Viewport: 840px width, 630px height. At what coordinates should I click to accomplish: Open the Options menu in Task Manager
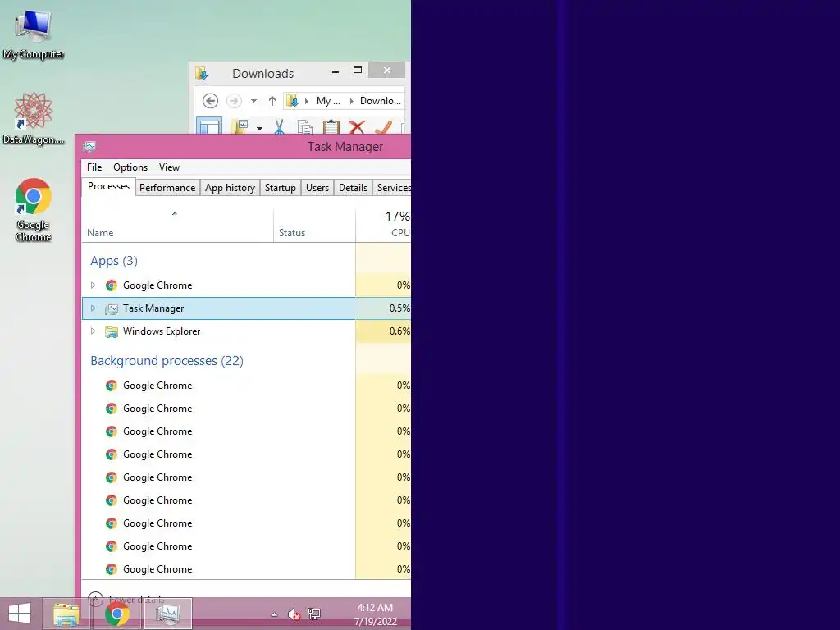click(130, 167)
